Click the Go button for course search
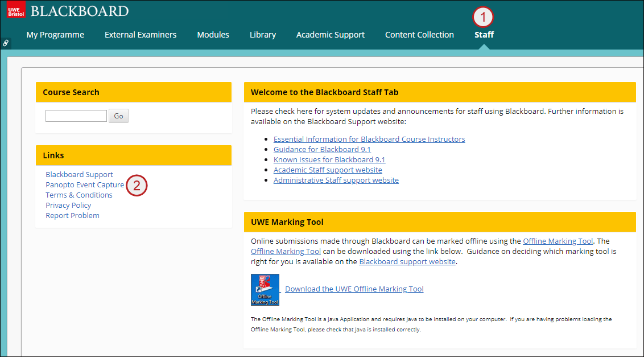Viewport: 644px width, 357px height. (x=119, y=116)
